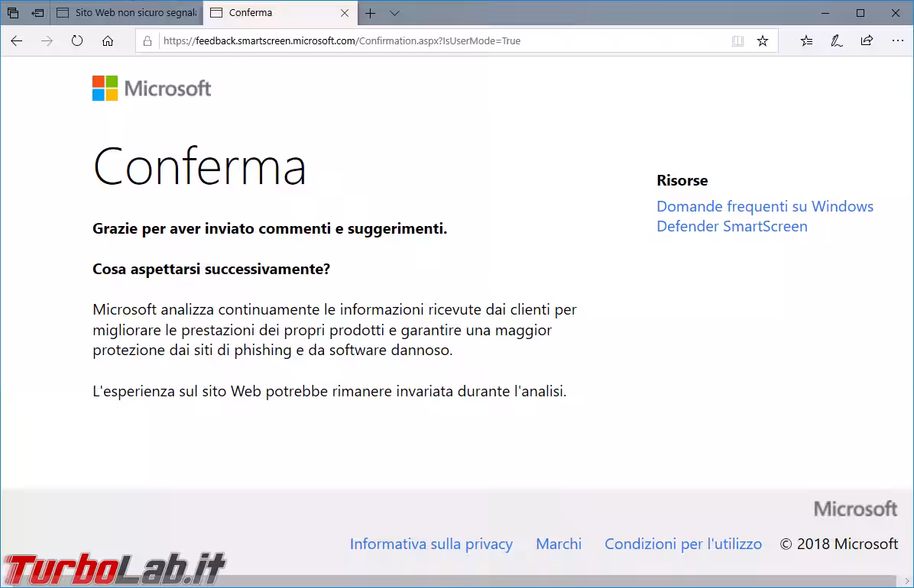Click the scrollbar right arrow

[906, 581]
